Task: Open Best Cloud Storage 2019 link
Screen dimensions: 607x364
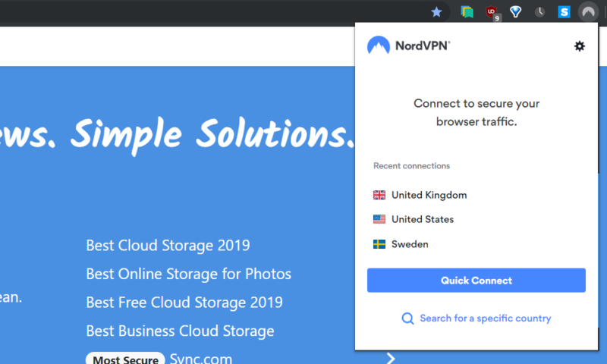Action: [x=168, y=245]
